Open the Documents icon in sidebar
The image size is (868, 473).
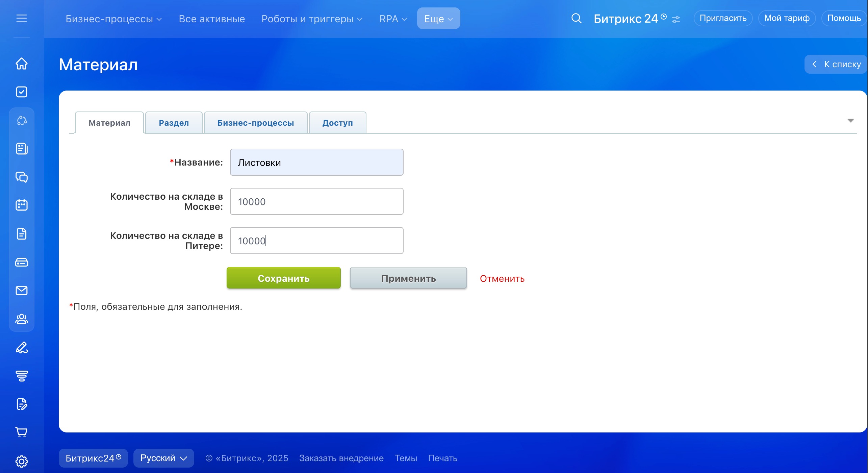22,234
